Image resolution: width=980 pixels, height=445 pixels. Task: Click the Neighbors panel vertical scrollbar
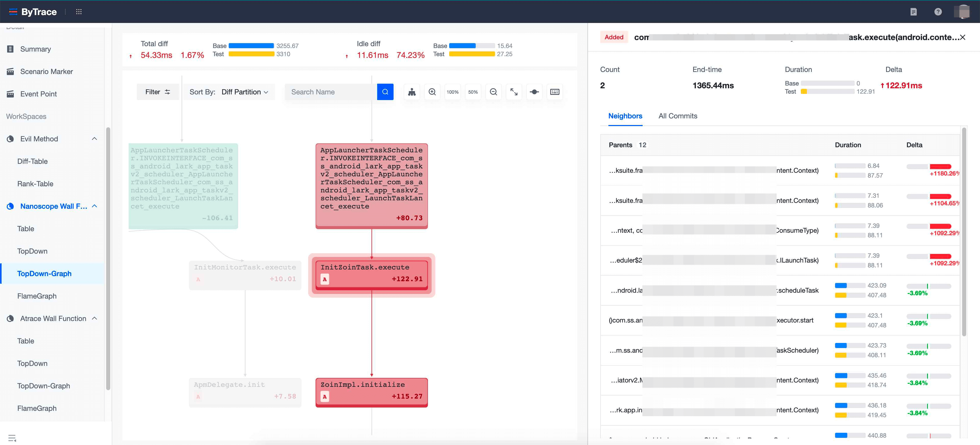[964, 232]
